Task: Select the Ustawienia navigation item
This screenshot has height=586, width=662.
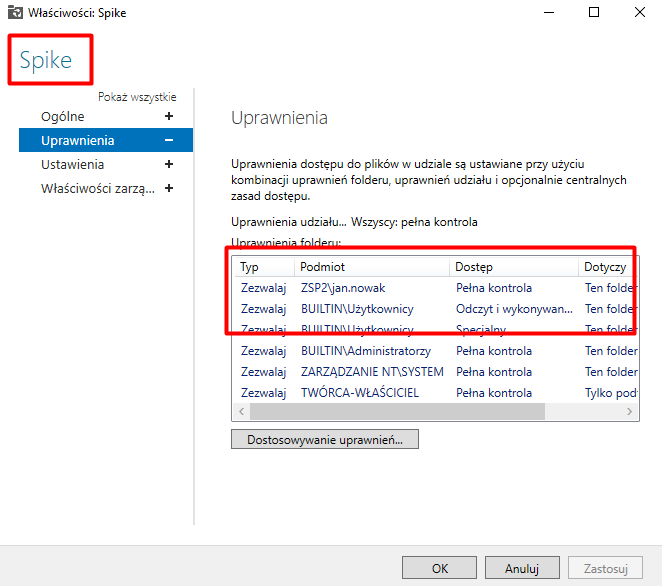Action: [x=72, y=165]
